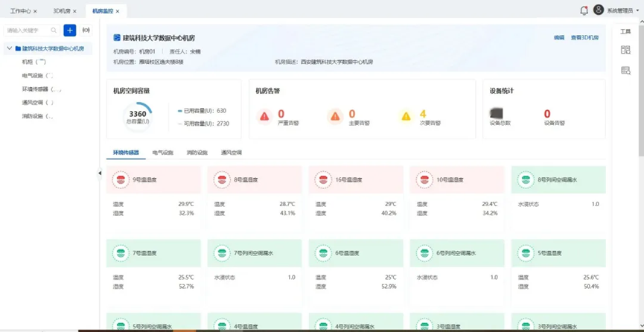The height and width of the screenshot is (332, 644).
Task: Collapse the 建筑科技大学数据中心机房 tree node
Action: [x=10, y=48]
